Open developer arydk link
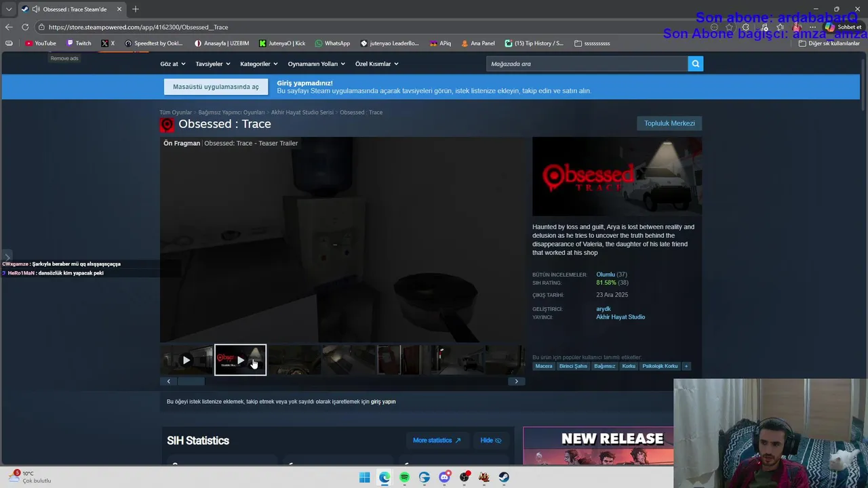The width and height of the screenshot is (868, 488). (x=604, y=309)
